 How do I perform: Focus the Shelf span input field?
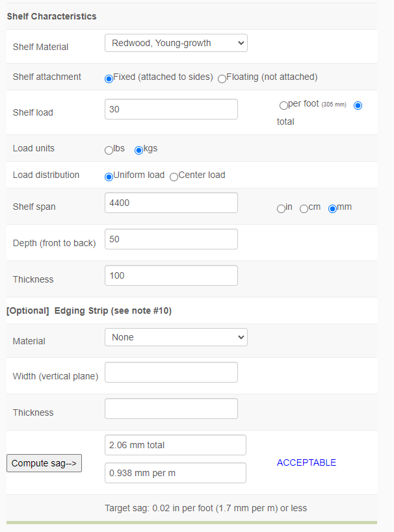tap(171, 203)
